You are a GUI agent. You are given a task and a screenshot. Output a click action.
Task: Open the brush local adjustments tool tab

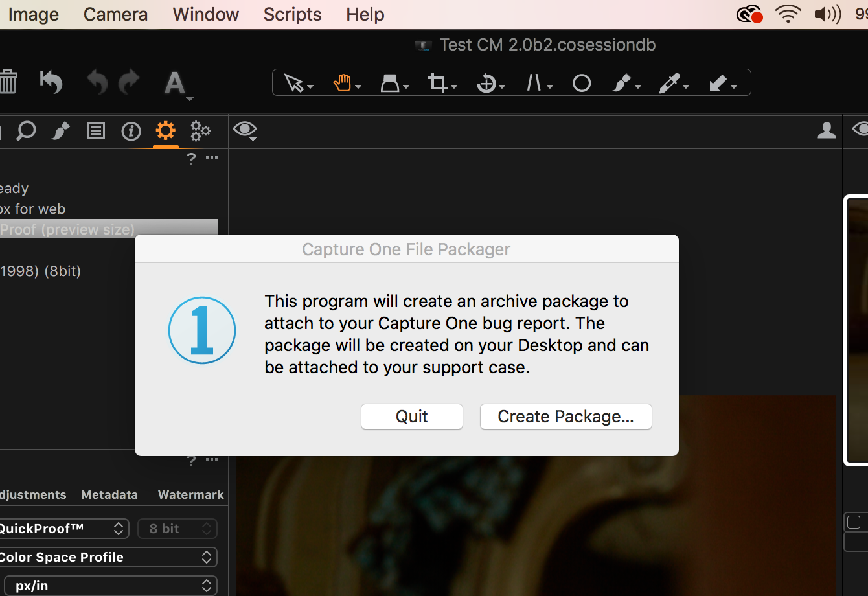pyautogui.click(x=61, y=132)
